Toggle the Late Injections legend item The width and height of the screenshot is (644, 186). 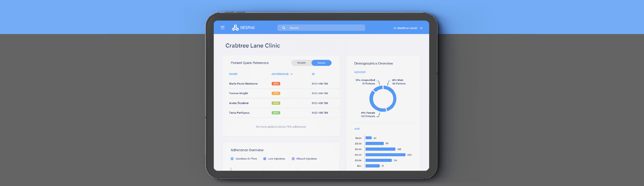click(x=274, y=159)
